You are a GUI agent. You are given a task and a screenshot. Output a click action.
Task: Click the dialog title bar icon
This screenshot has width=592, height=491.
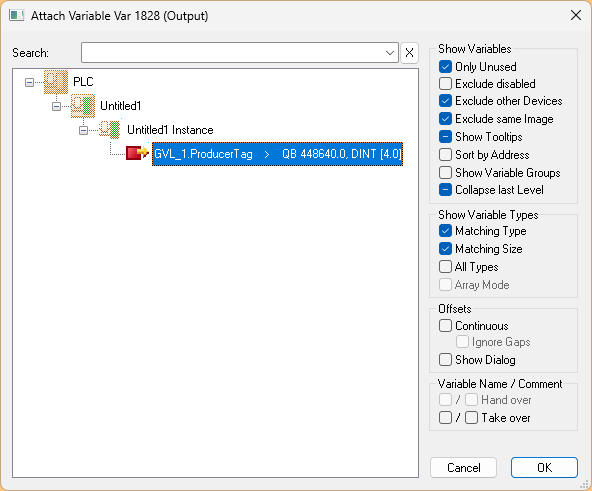pos(17,15)
